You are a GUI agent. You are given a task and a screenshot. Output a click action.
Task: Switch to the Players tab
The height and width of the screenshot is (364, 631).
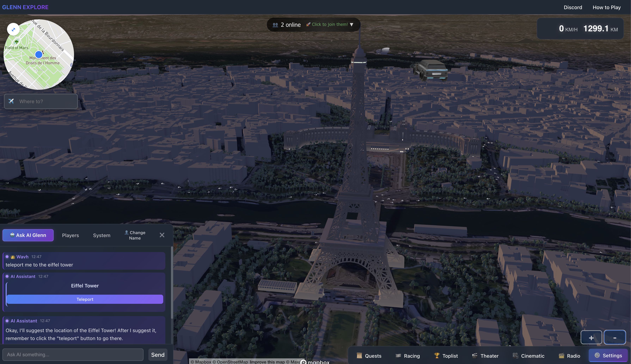coord(70,235)
